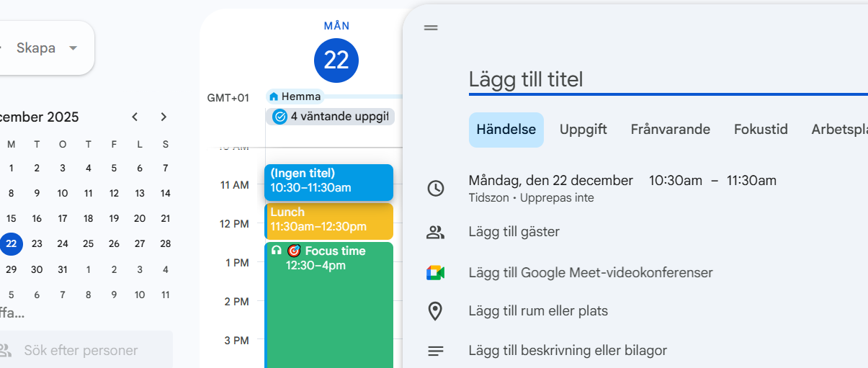Viewport: 868px width, 368px height.
Task: Click Lägg till Google Meet-videokonferenser
Action: click(x=590, y=273)
